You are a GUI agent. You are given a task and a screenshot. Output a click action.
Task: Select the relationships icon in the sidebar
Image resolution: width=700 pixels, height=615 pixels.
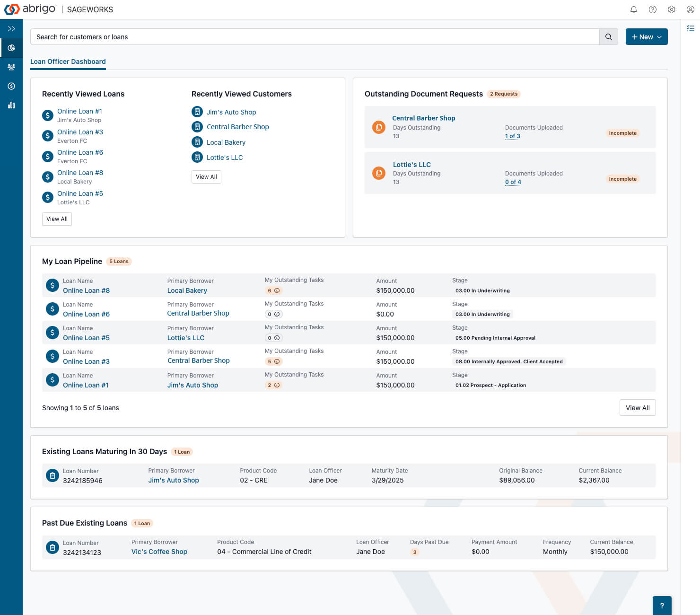pos(11,67)
